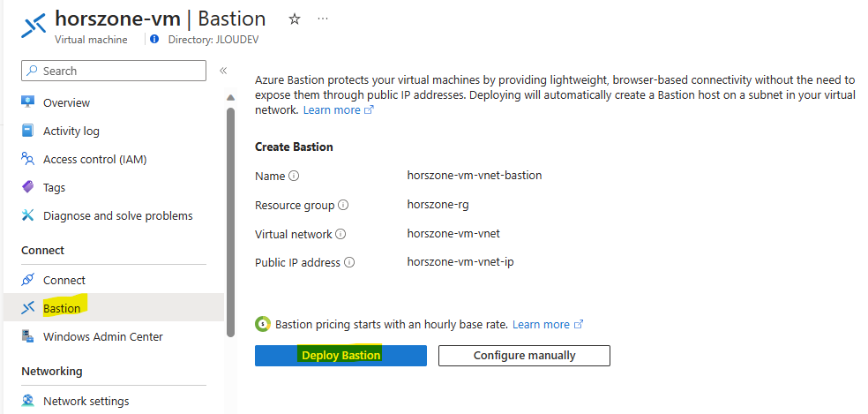Screen dimensions: 868x414
Task: Click the Connect plug icon
Action: pyautogui.click(x=27, y=279)
